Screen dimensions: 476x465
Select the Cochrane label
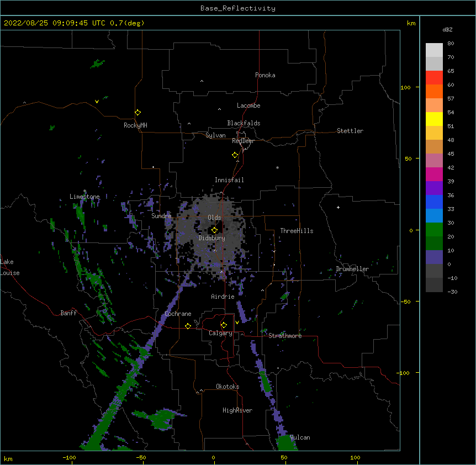(x=178, y=314)
